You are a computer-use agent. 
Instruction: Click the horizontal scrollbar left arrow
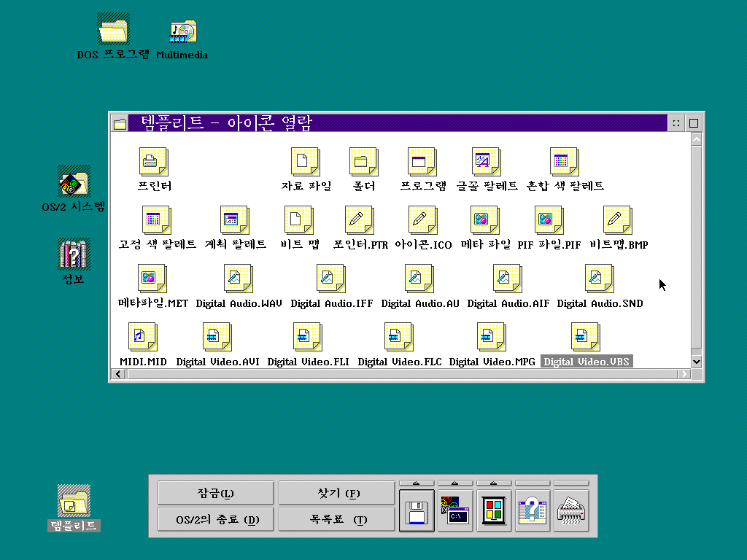coord(118,374)
